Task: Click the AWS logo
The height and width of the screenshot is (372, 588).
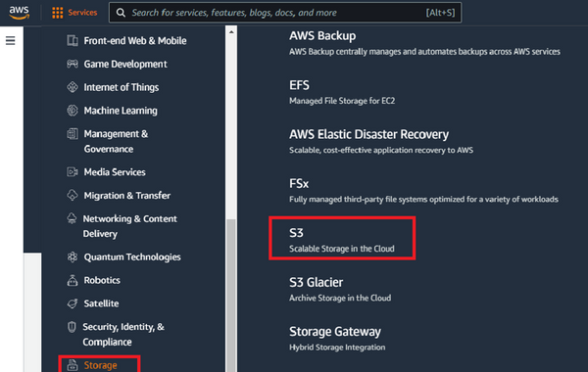Action: [x=19, y=13]
